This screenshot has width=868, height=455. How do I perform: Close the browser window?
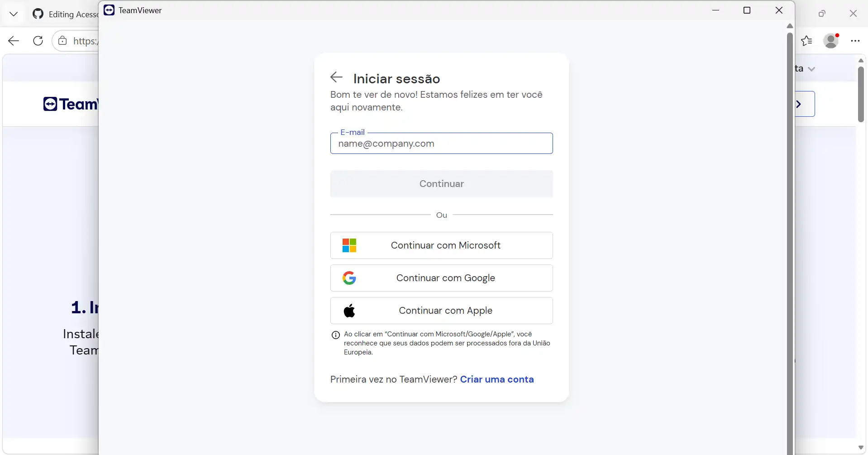coord(853,14)
